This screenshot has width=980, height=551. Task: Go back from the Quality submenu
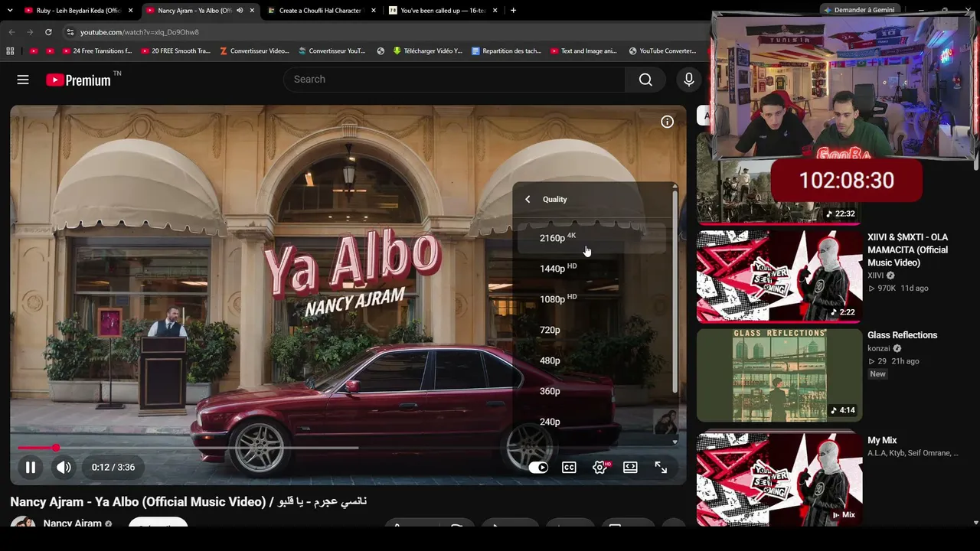click(528, 199)
